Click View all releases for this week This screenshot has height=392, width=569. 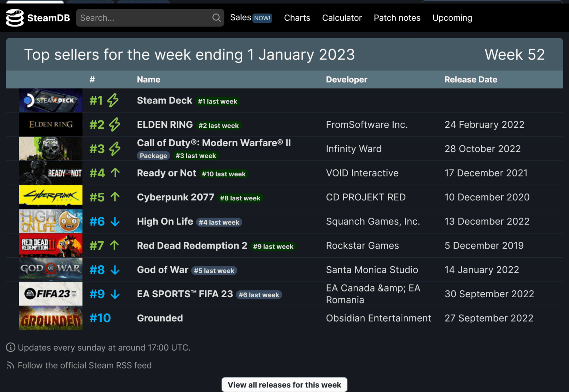pyautogui.click(x=284, y=385)
